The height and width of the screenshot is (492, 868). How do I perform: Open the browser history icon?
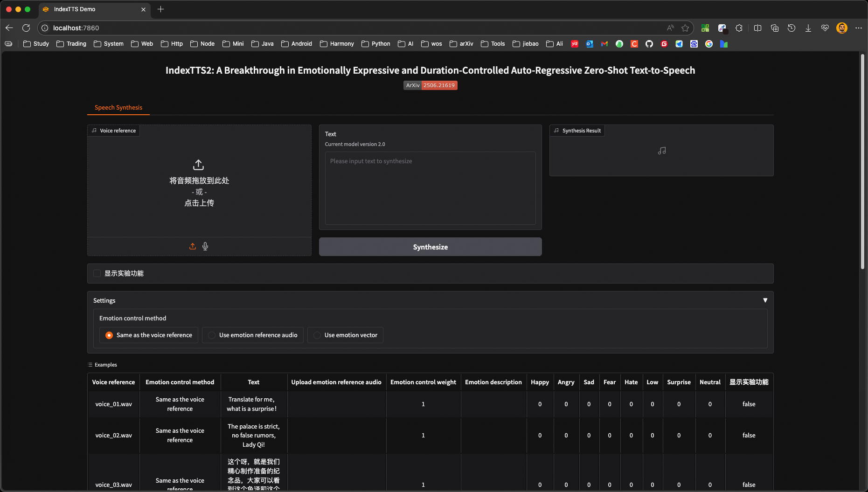click(792, 28)
